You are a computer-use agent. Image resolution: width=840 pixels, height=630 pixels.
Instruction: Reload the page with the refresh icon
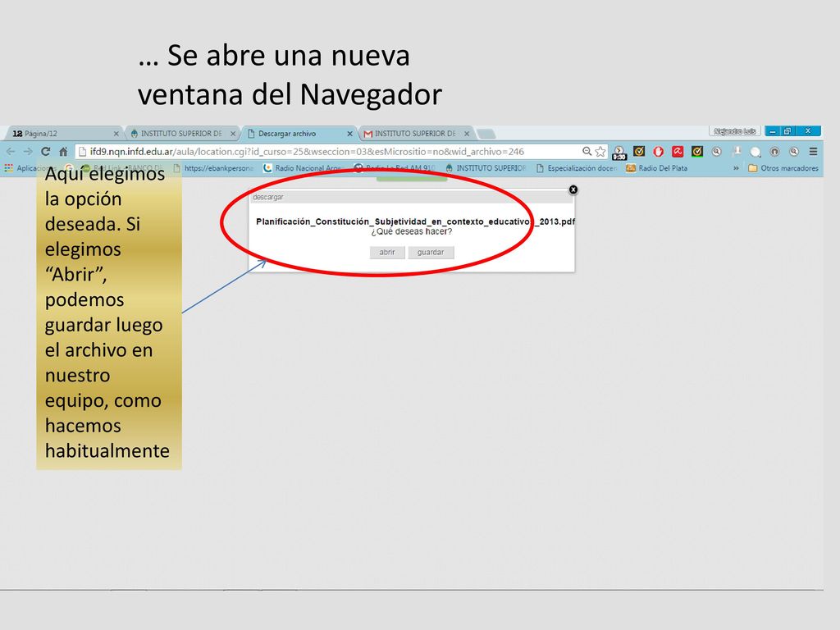click(46, 152)
